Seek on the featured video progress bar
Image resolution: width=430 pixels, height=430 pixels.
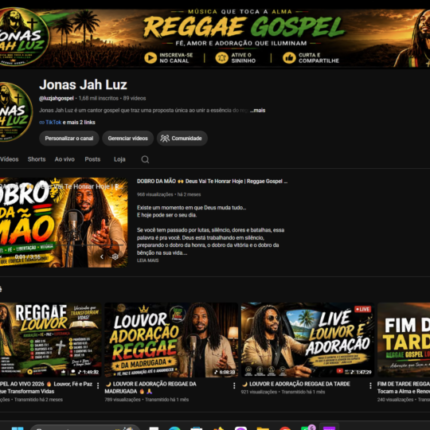pos(63,246)
